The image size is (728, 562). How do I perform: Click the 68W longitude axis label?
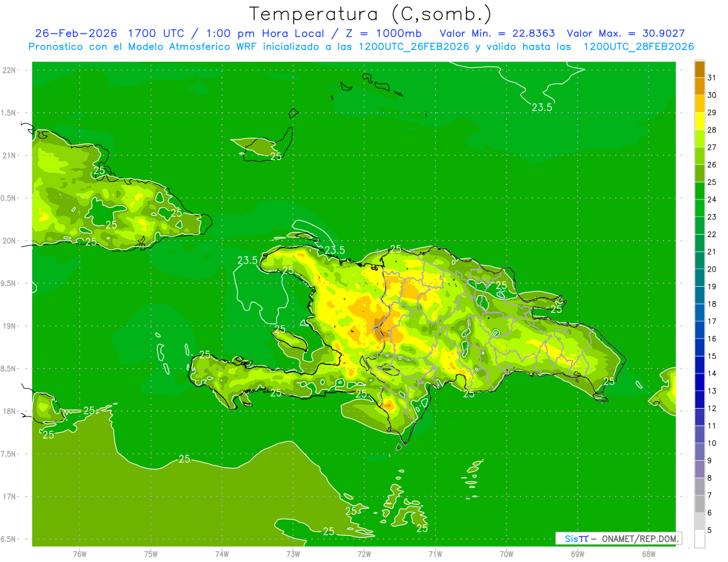coord(649,554)
